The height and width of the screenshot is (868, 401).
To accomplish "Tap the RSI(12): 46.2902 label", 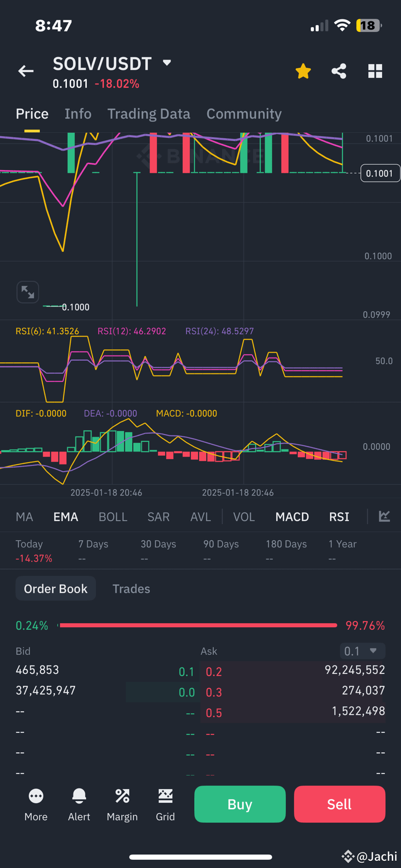I will [x=132, y=331].
